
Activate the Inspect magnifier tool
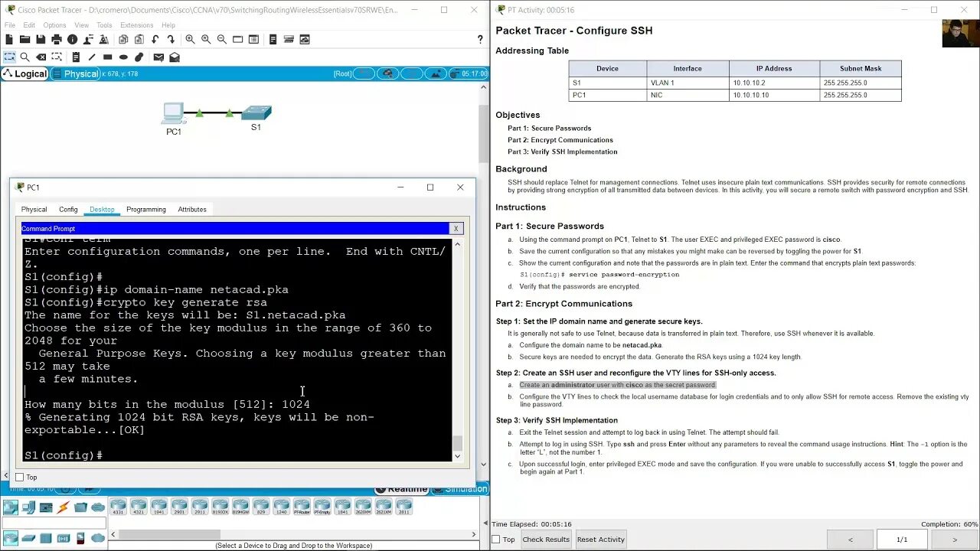(25, 57)
